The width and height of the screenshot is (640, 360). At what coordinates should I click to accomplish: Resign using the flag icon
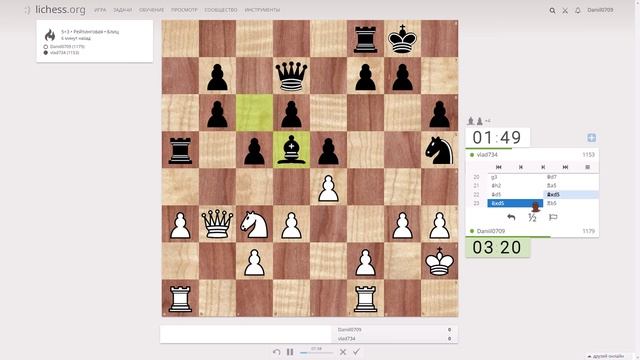(553, 218)
